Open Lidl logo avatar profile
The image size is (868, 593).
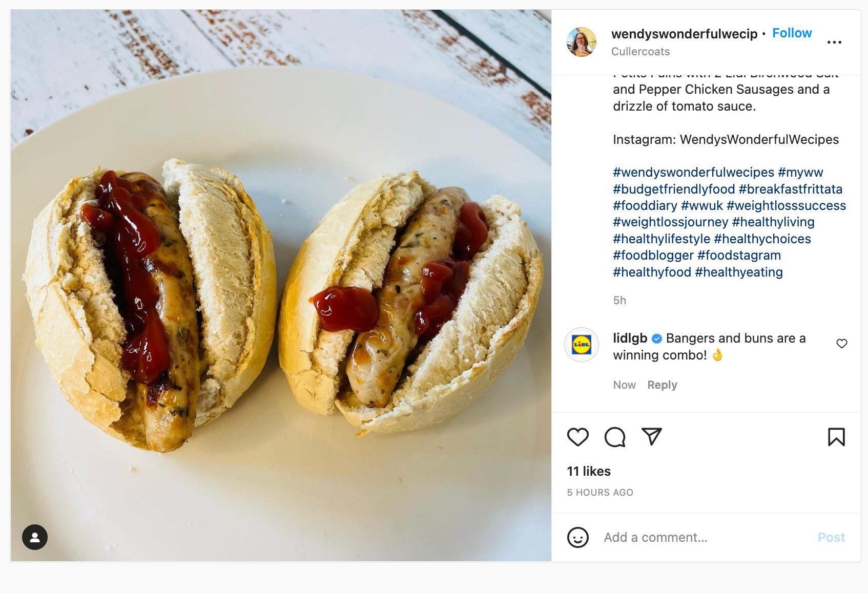pos(581,345)
